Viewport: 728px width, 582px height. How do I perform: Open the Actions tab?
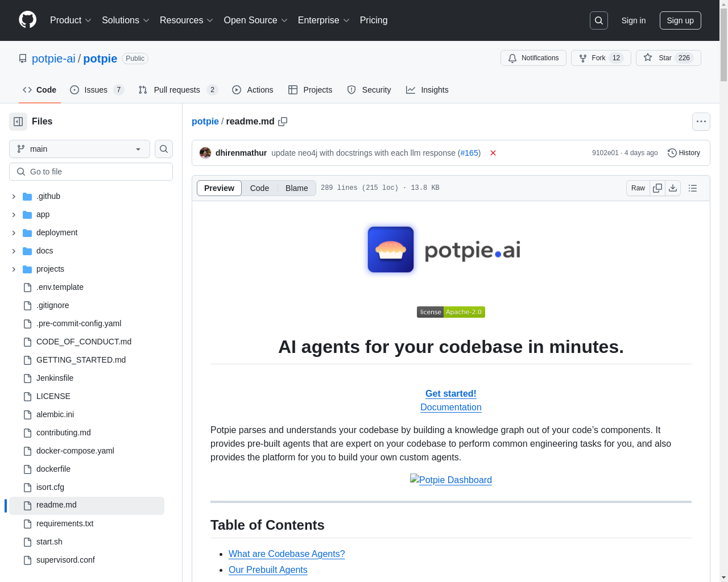coord(253,90)
